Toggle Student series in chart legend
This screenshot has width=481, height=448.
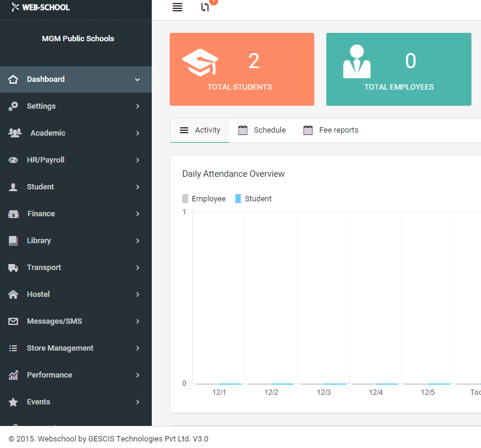[253, 199]
